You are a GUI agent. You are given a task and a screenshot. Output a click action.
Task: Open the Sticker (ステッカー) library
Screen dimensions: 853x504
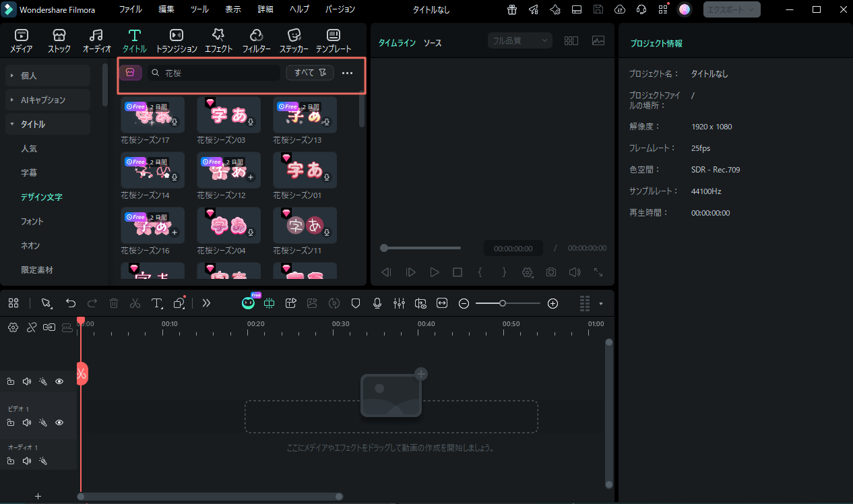294,40
